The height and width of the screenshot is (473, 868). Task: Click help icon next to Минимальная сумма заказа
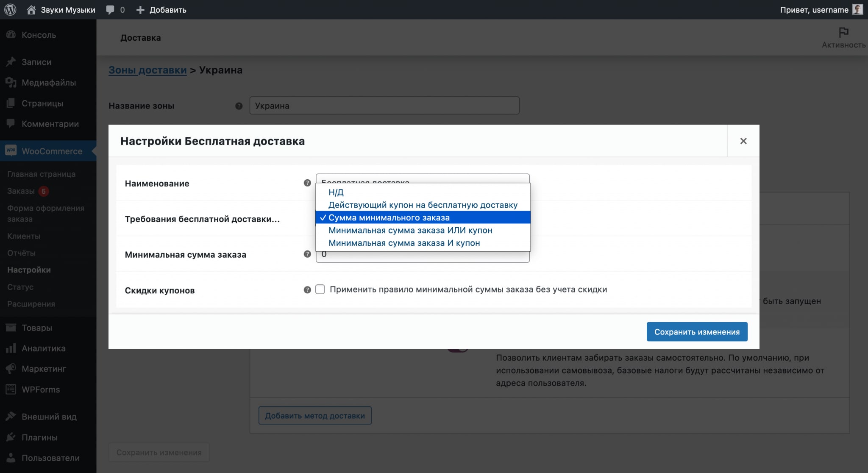[x=307, y=254]
